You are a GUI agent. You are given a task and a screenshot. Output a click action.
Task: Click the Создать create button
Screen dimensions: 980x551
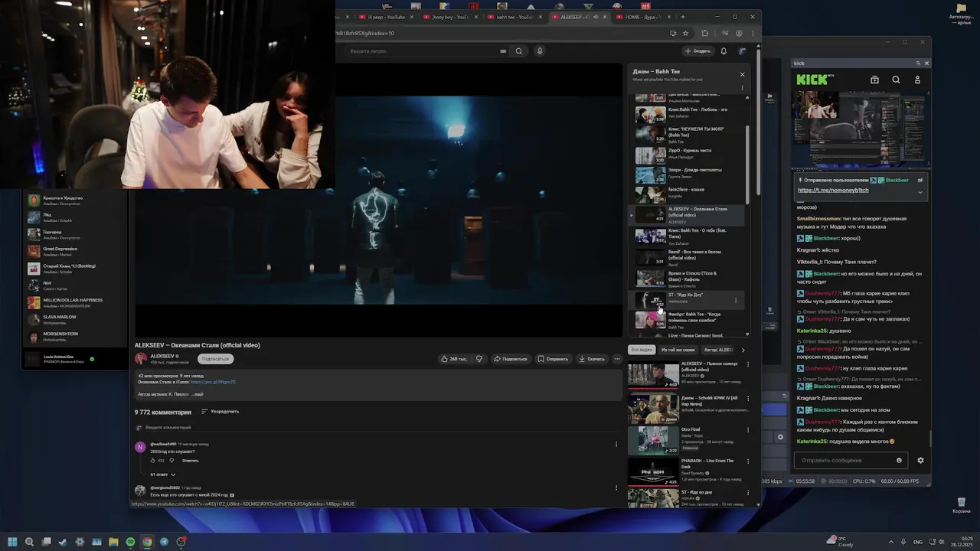(697, 51)
